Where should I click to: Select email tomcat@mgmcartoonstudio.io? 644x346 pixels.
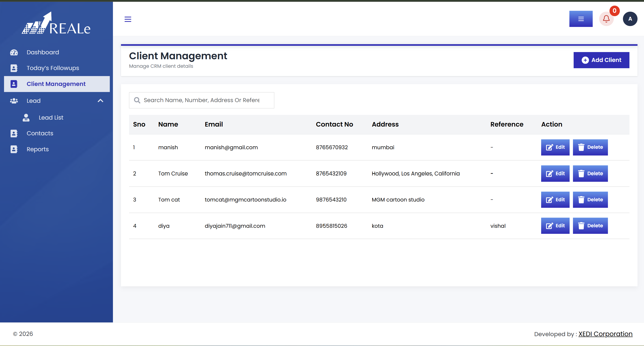245,199
